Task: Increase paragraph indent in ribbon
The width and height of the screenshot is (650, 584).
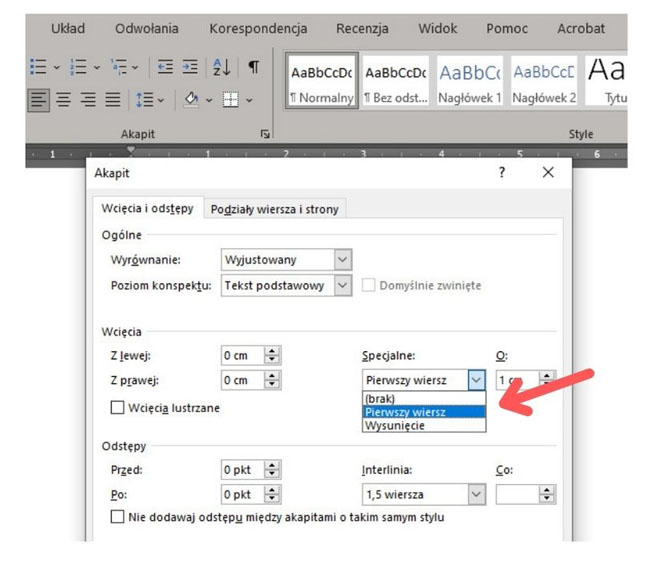Action: [x=190, y=67]
